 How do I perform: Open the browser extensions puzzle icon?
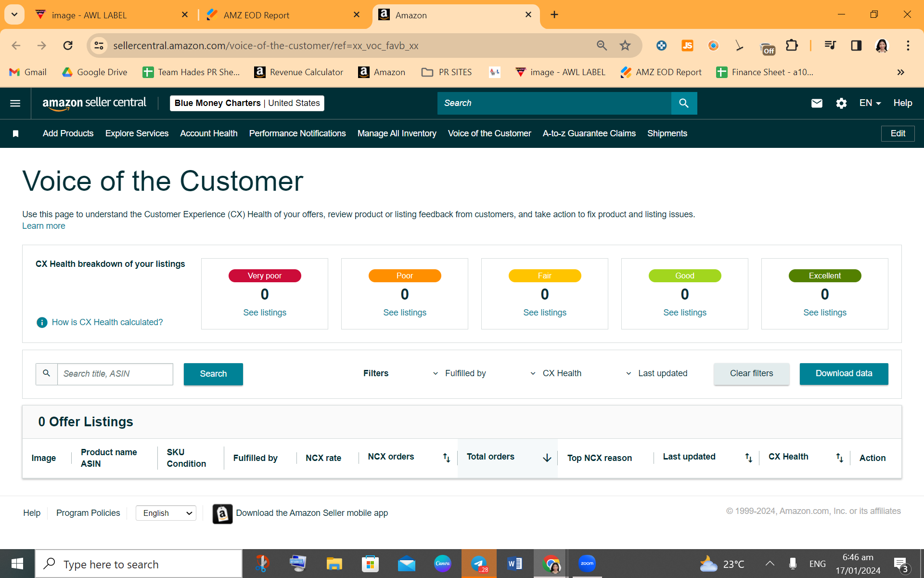(792, 45)
